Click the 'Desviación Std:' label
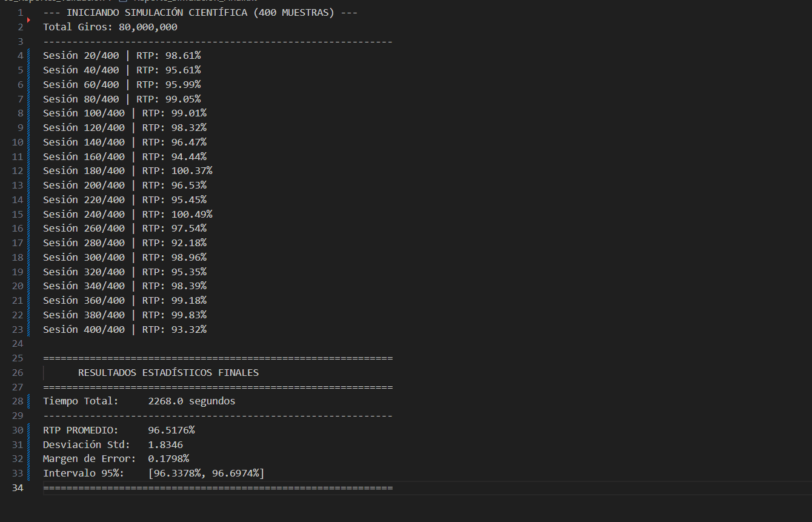 pos(87,445)
